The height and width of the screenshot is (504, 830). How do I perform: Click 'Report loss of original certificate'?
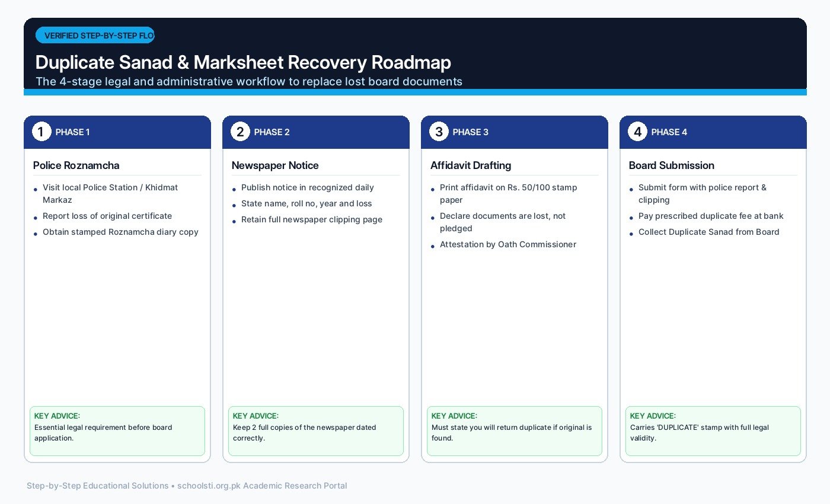coord(107,216)
